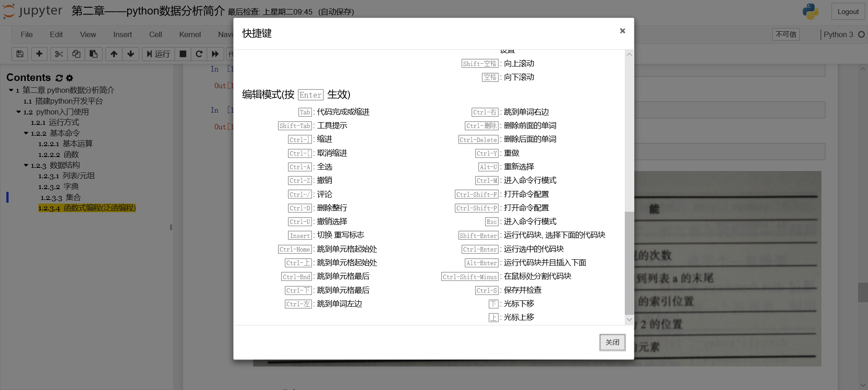Click the Shift-Tab shortcut 工具提示
This screenshot has width=868, height=390.
pyautogui.click(x=313, y=126)
